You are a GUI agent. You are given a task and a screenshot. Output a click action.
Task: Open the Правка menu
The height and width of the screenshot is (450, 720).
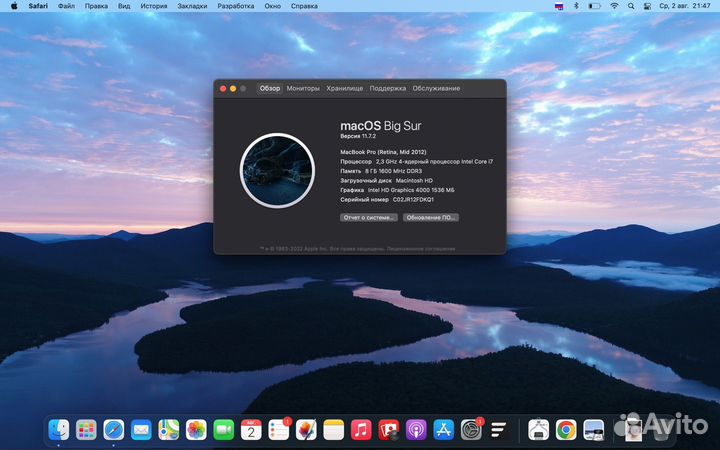click(96, 6)
